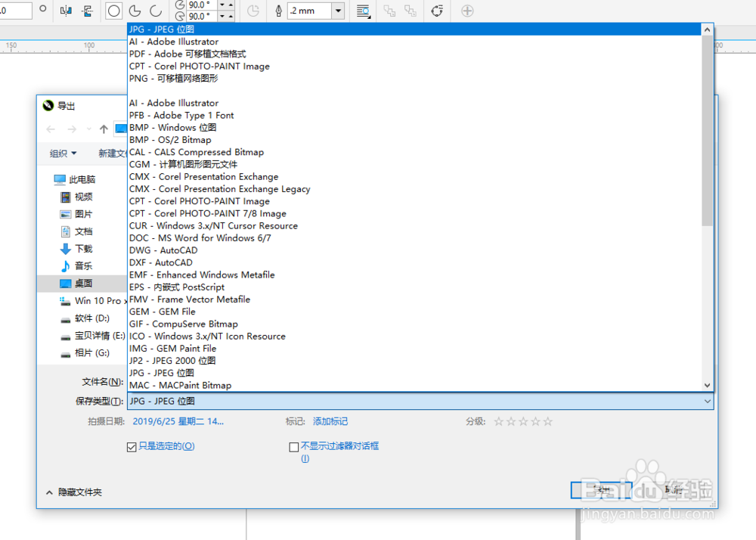Expand the 组织 menu
Screen dimensions: 756x540
coord(64,154)
